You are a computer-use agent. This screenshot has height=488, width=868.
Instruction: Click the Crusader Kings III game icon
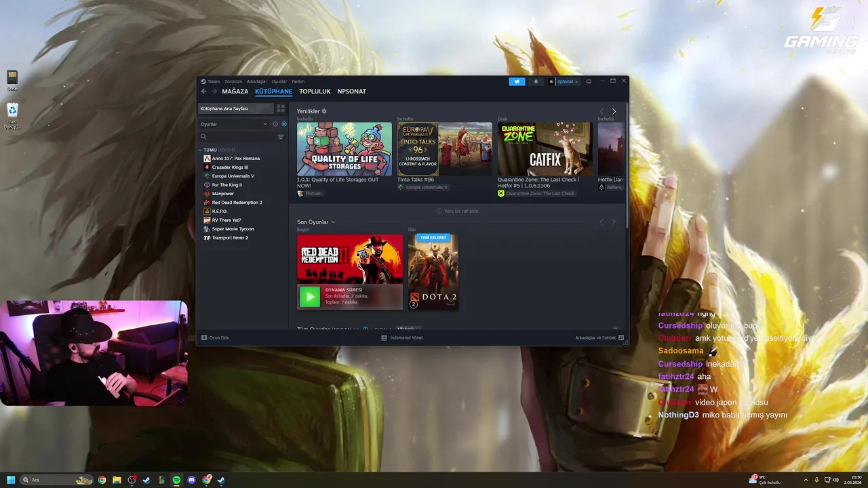(x=208, y=167)
